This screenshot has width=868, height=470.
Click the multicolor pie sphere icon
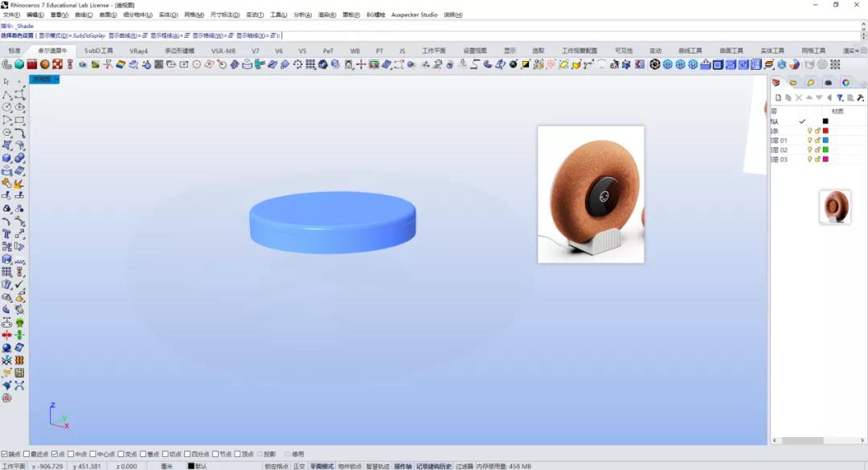pyautogui.click(x=795, y=65)
